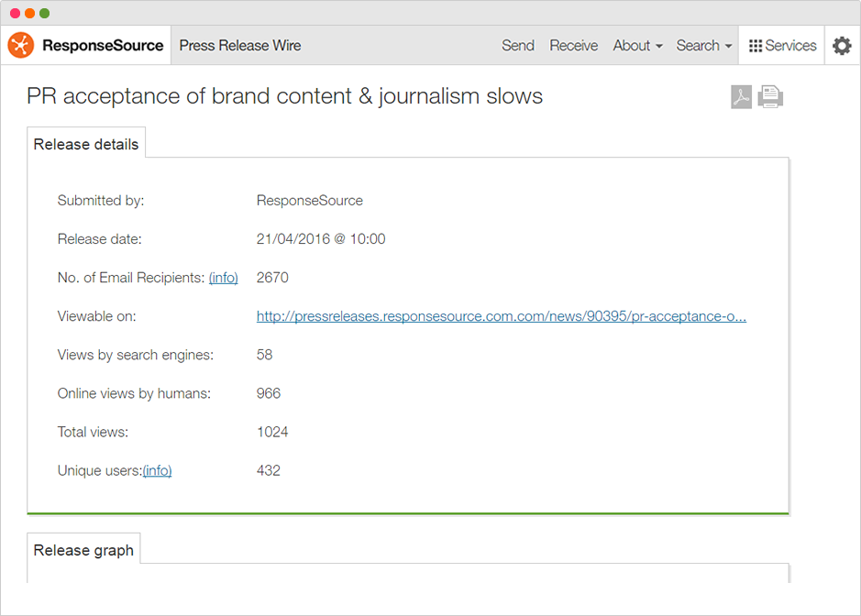This screenshot has height=616, width=861.
Task: Click the ResponseSource brand name text
Action: coord(103,46)
